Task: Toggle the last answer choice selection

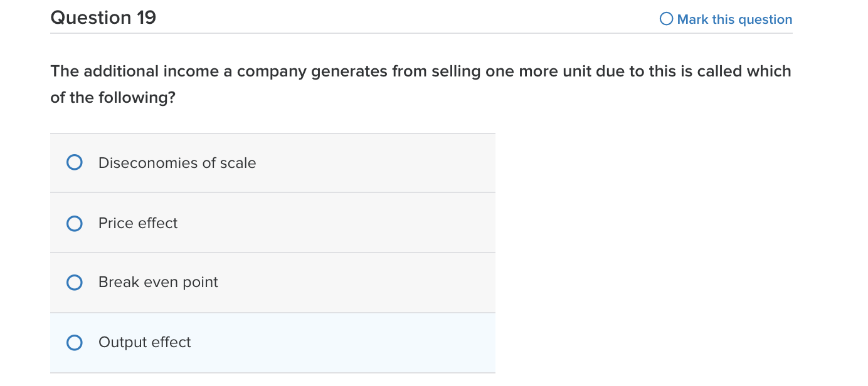Action: tap(74, 342)
